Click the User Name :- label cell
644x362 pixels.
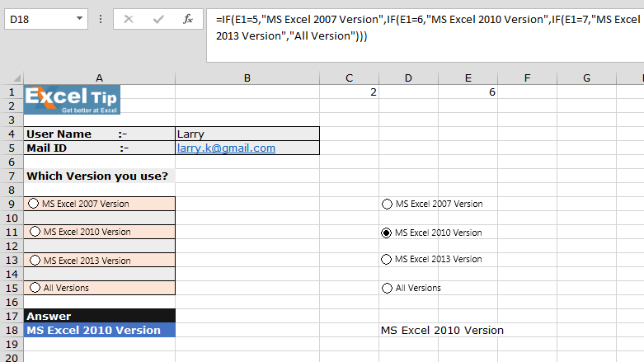[x=100, y=134]
